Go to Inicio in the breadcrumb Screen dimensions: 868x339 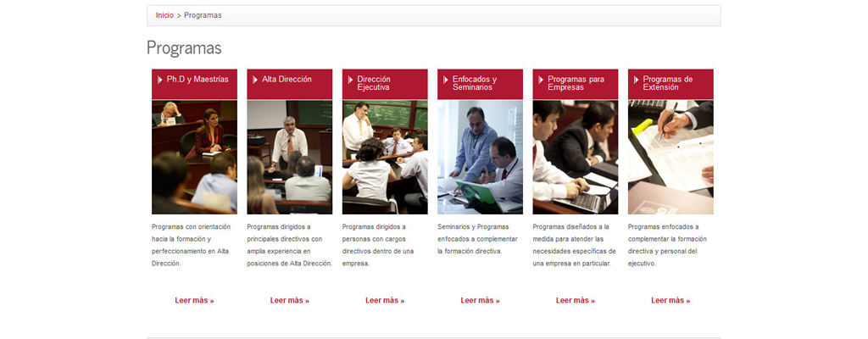[164, 15]
